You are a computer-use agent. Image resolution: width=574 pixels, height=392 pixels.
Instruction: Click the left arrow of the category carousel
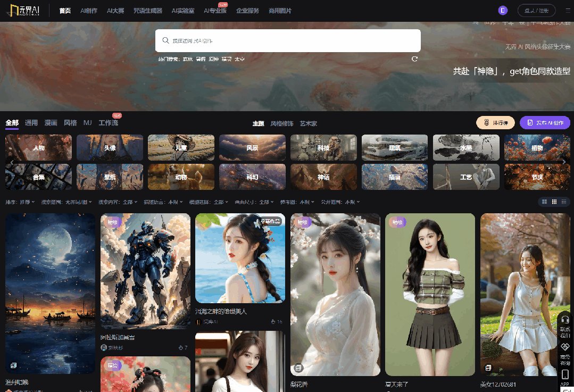tap(11, 161)
